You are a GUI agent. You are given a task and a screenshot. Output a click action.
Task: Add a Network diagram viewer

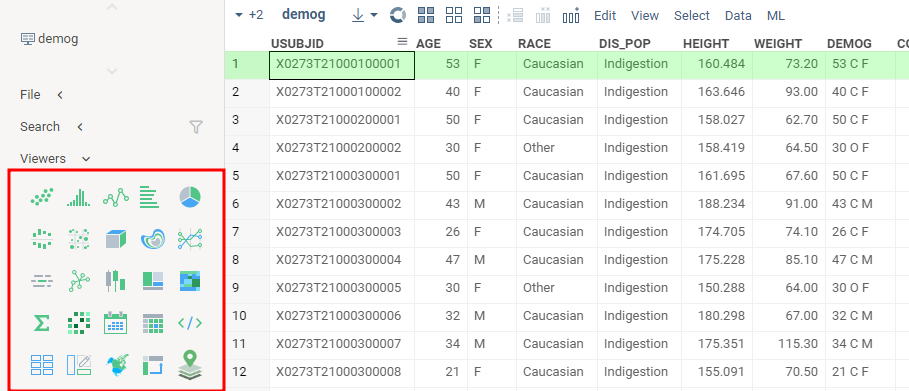[79, 281]
